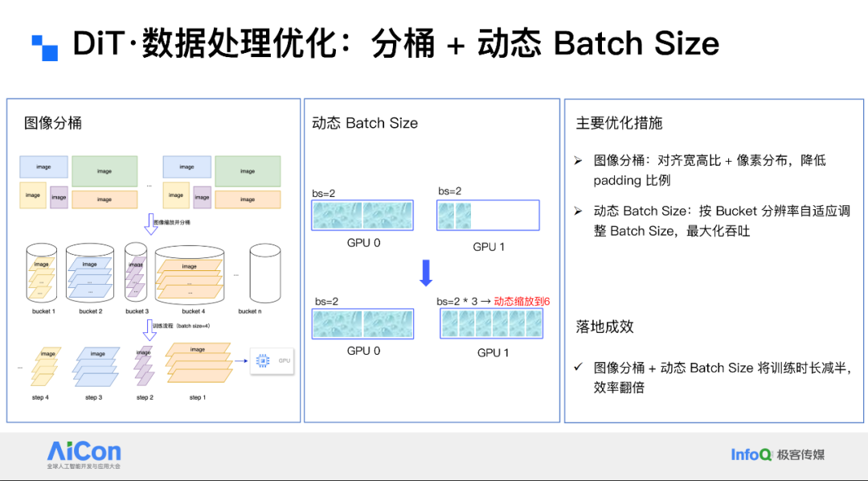This screenshot has height=481, width=868.
Task: Click the blue squares logo beside title
Action: 45,47
